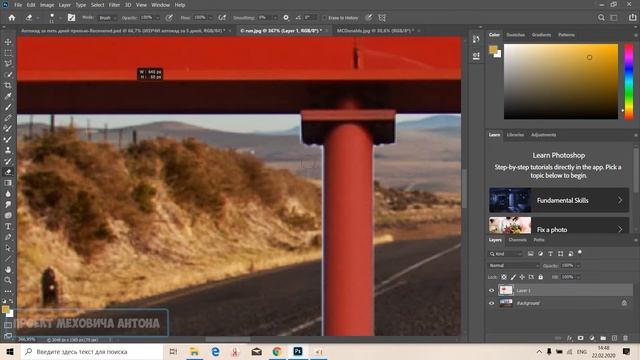This screenshot has height=360, width=640.
Task: Select the Gradient tool
Action: 8,183
